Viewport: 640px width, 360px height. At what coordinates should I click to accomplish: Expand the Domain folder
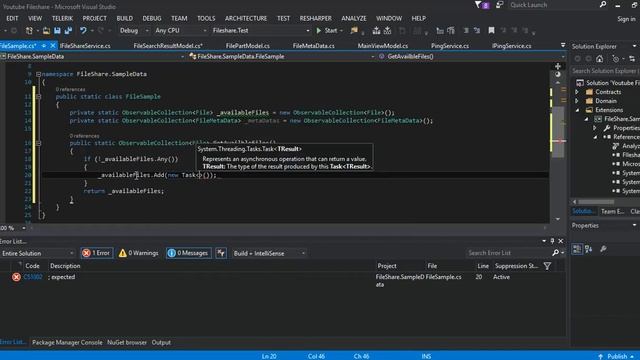tap(577, 101)
